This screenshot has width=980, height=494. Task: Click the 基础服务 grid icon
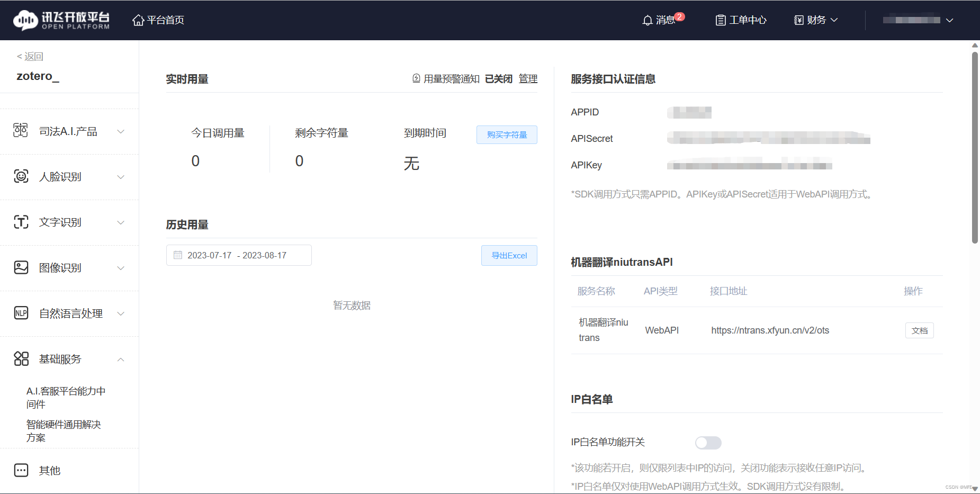21,358
